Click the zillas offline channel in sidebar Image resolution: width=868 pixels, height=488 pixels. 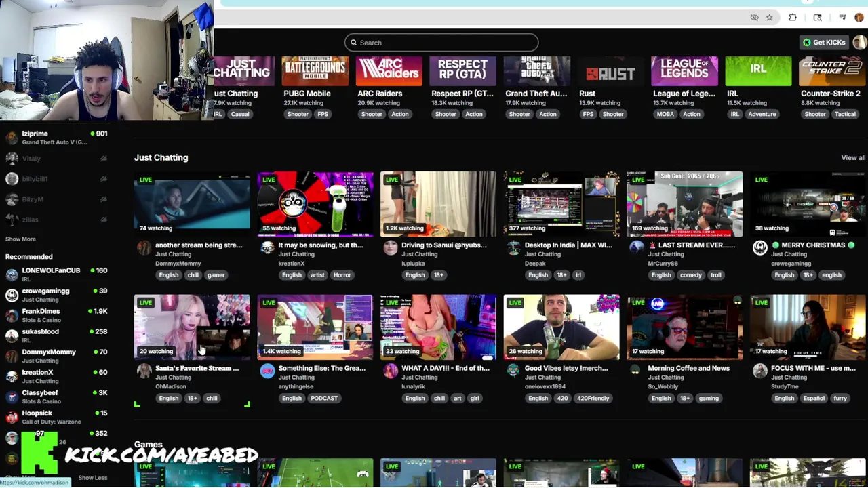[x=57, y=220]
